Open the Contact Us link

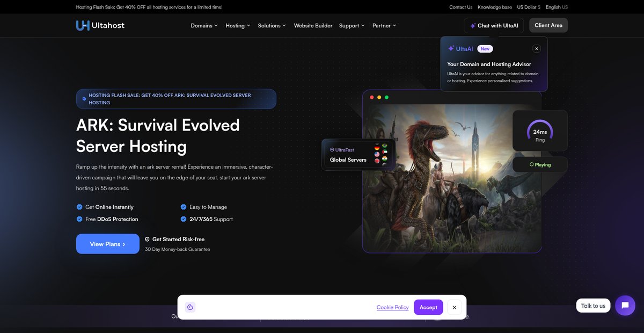pos(461,7)
